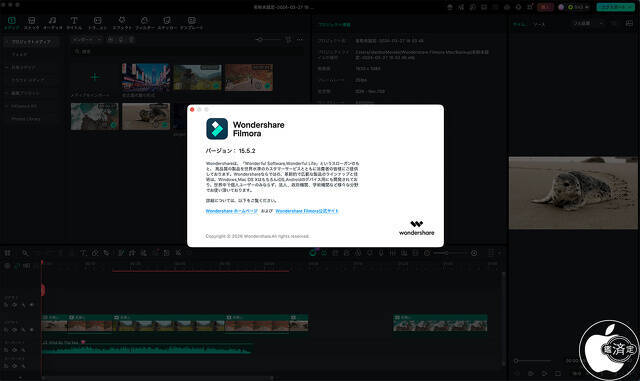Open the Wondershare Filmora official site link
This screenshot has height=381, width=640.
pyautogui.click(x=307, y=211)
